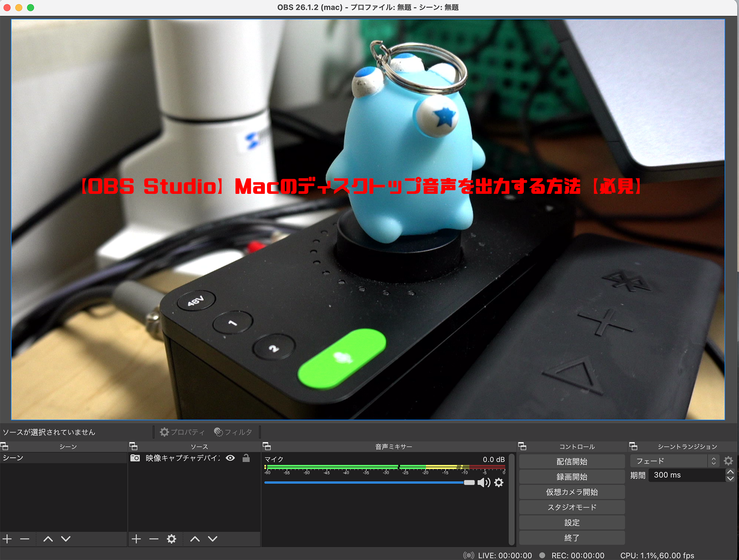
Task: Click ソースが選択されていません label
Action: click(49, 432)
